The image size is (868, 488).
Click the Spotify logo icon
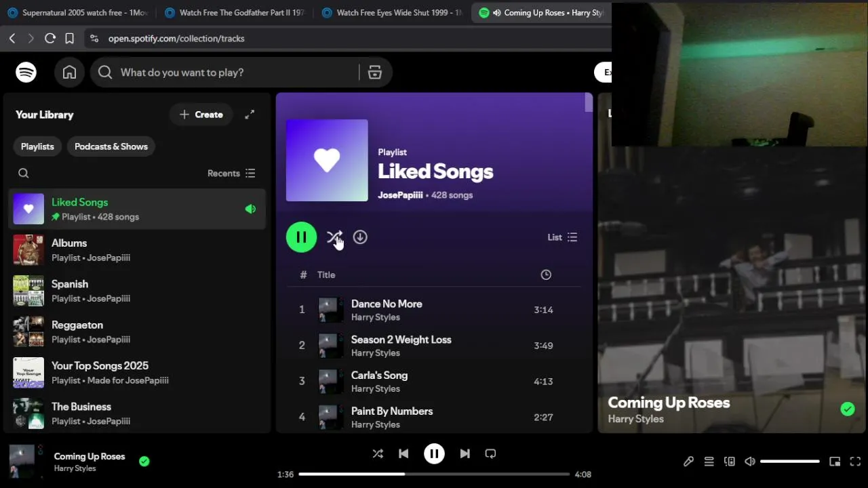click(x=26, y=73)
